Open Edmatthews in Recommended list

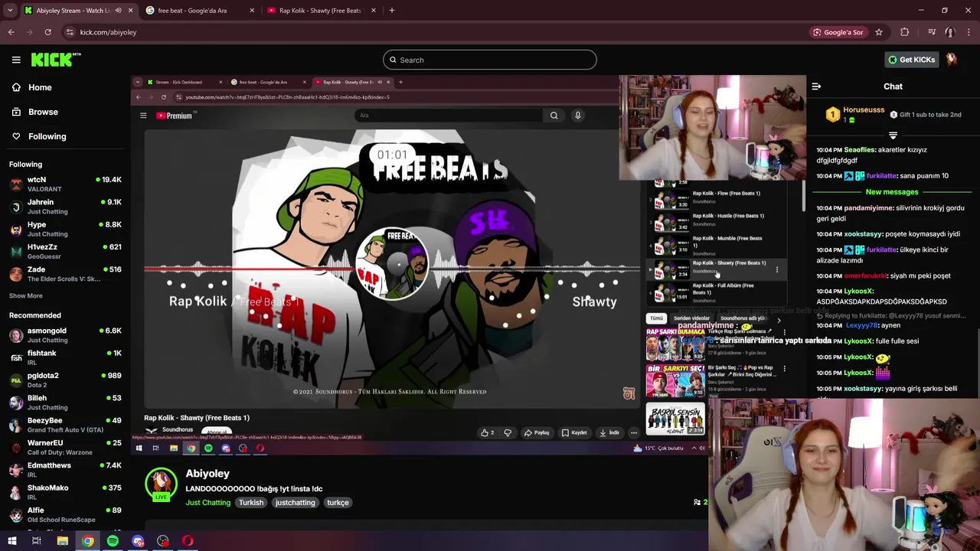[65, 470]
